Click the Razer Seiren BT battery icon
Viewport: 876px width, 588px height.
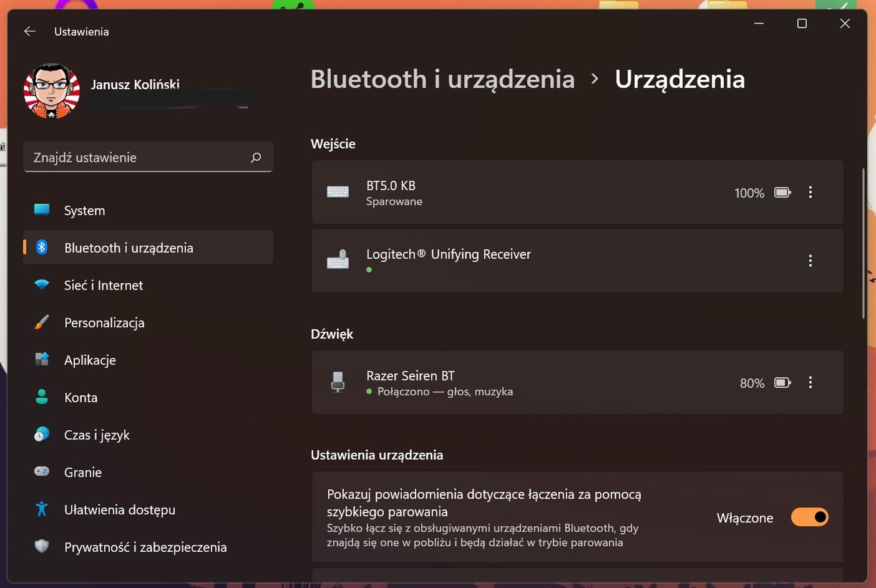click(782, 383)
